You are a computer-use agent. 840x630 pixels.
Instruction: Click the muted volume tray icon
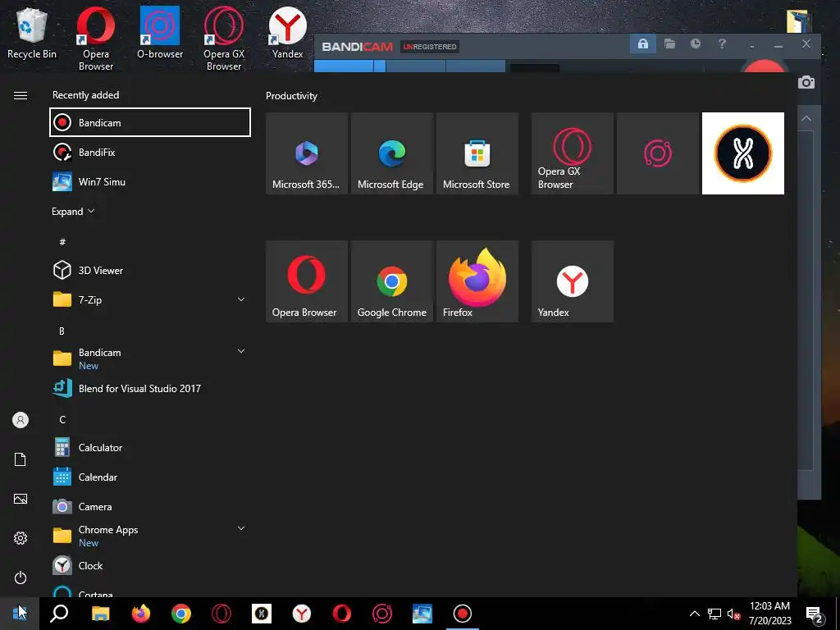tap(734, 614)
